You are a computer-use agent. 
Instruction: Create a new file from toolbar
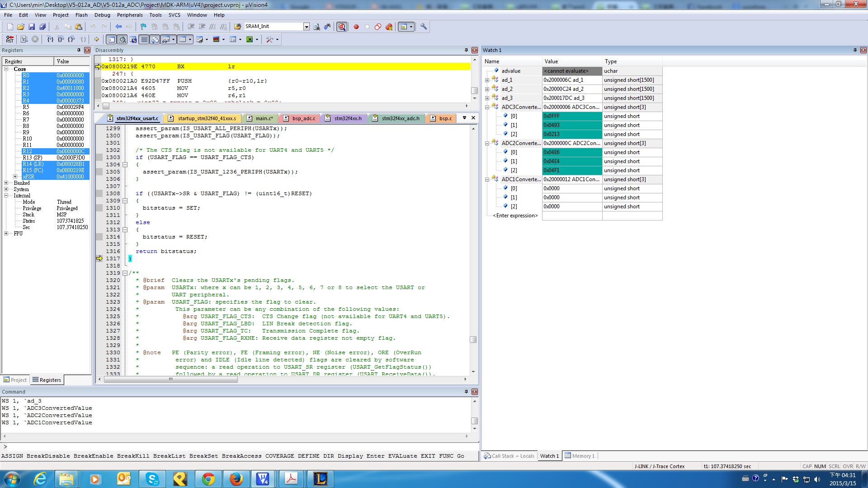coord(10,27)
